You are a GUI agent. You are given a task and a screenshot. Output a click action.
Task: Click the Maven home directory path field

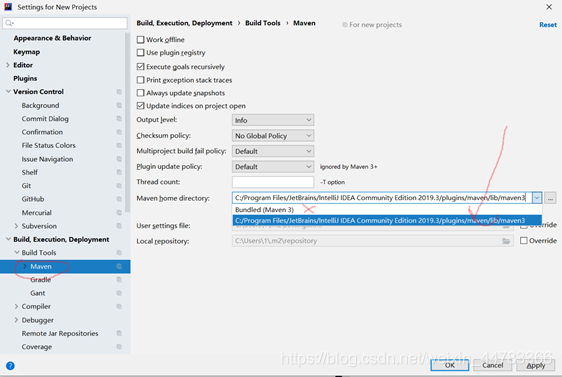click(x=382, y=198)
